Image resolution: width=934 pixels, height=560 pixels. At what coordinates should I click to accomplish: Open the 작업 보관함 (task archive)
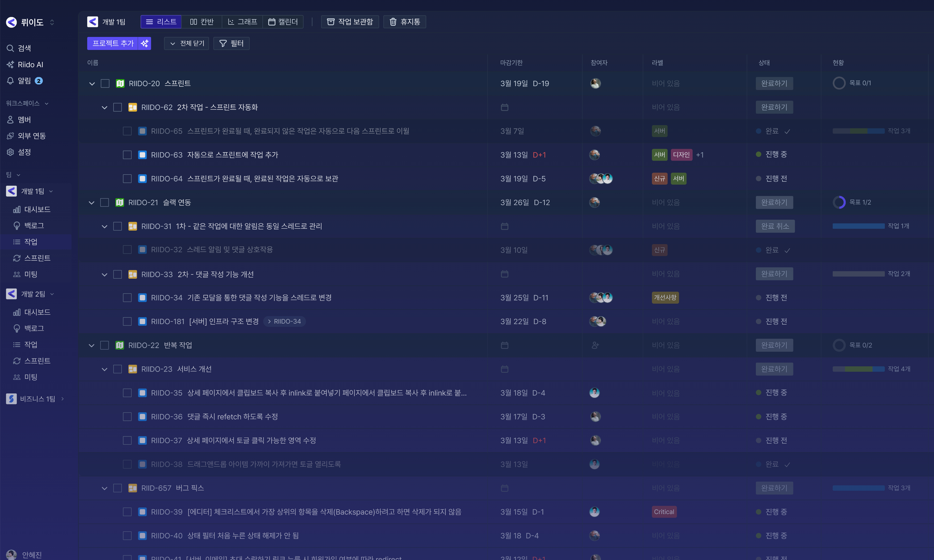pos(349,22)
